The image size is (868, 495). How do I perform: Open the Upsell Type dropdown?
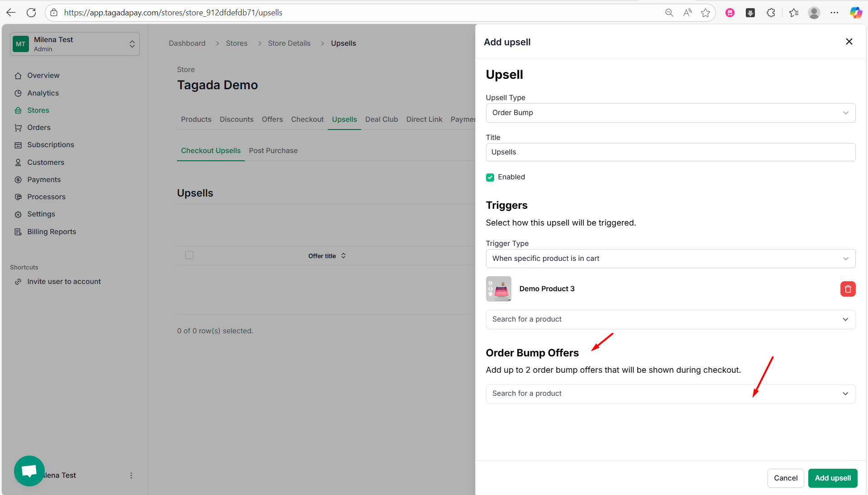tap(670, 113)
